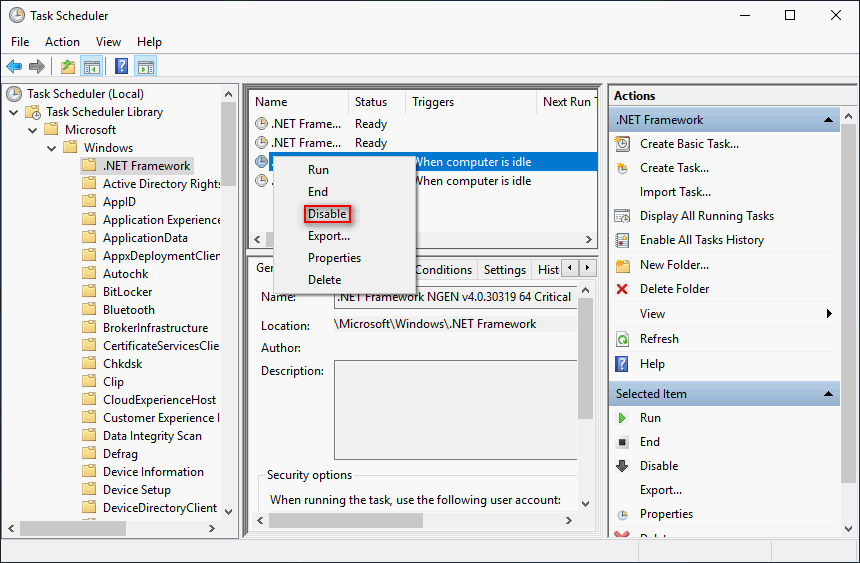
Task: Click the Create Basic Task icon
Action: tap(623, 144)
